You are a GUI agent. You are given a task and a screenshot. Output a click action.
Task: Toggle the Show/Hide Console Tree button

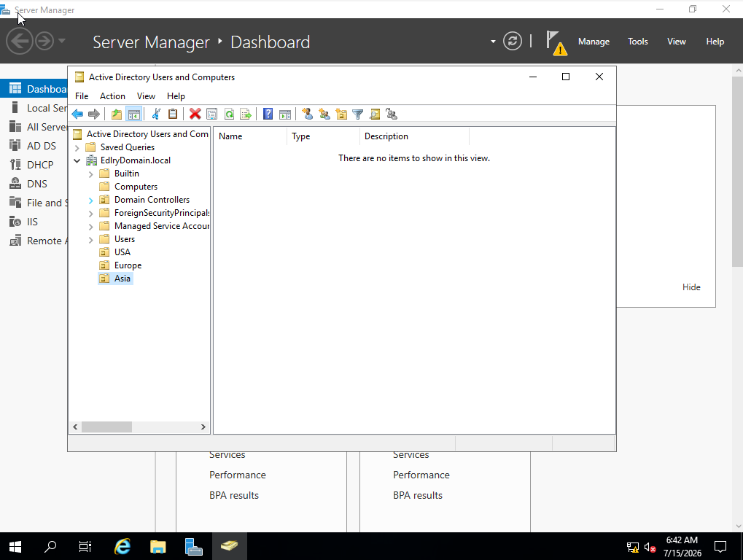(134, 114)
